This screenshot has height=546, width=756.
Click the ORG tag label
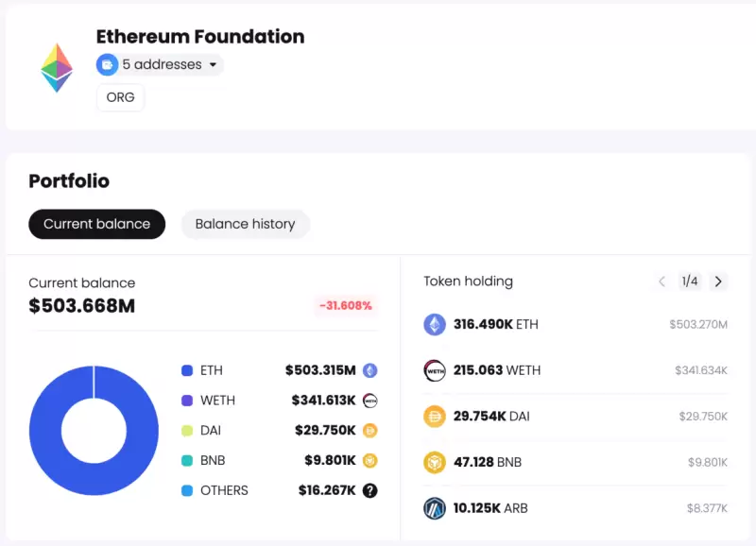[x=120, y=97]
